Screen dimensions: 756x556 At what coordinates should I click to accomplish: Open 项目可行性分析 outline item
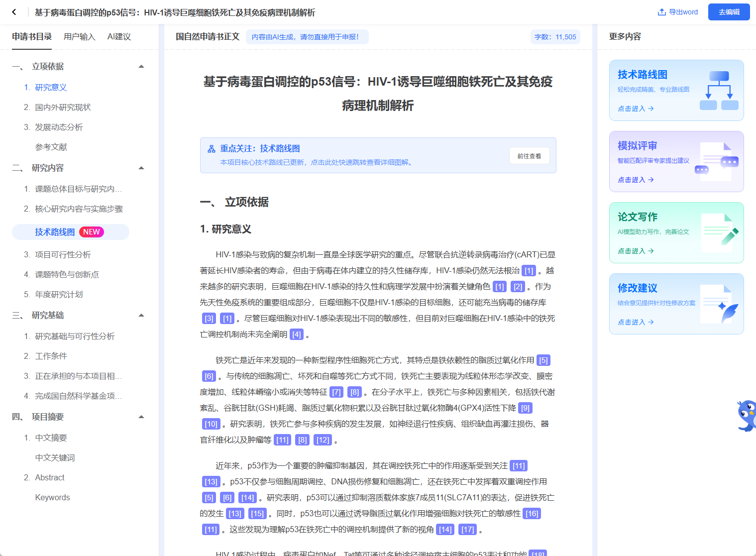coord(63,255)
